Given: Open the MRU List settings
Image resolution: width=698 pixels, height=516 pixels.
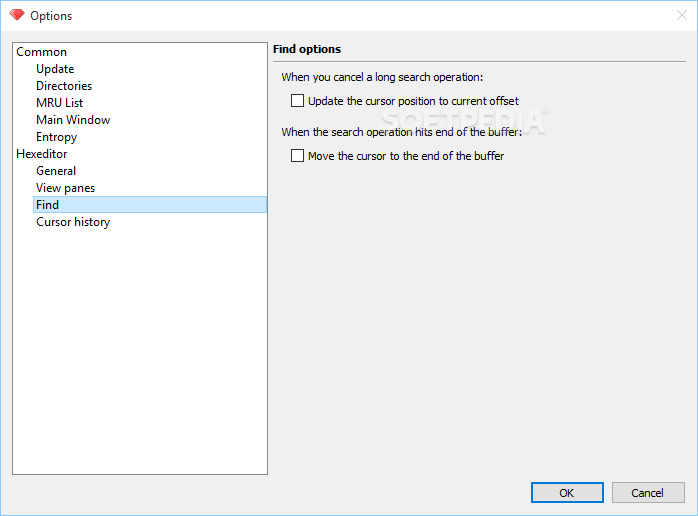Looking at the screenshot, I should [60, 103].
